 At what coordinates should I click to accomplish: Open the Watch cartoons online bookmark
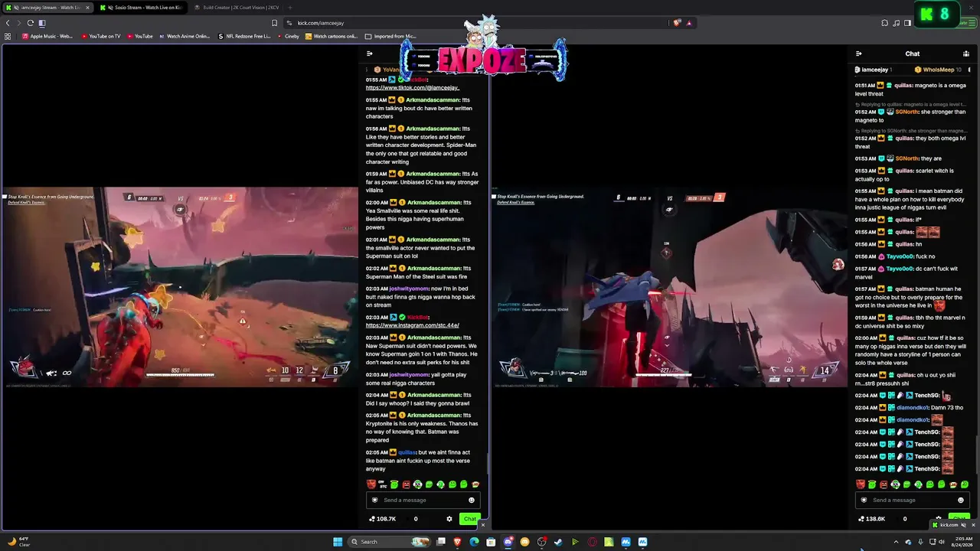point(332,36)
